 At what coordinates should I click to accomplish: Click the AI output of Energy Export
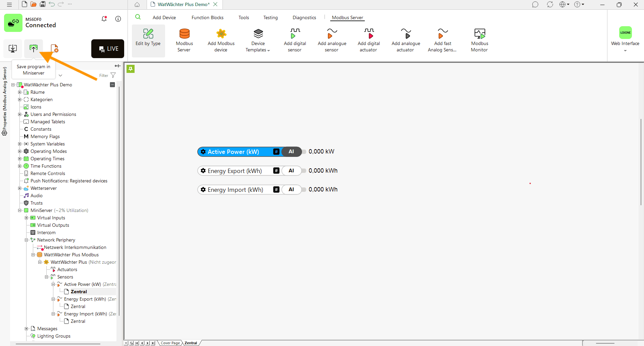click(291, 171)
